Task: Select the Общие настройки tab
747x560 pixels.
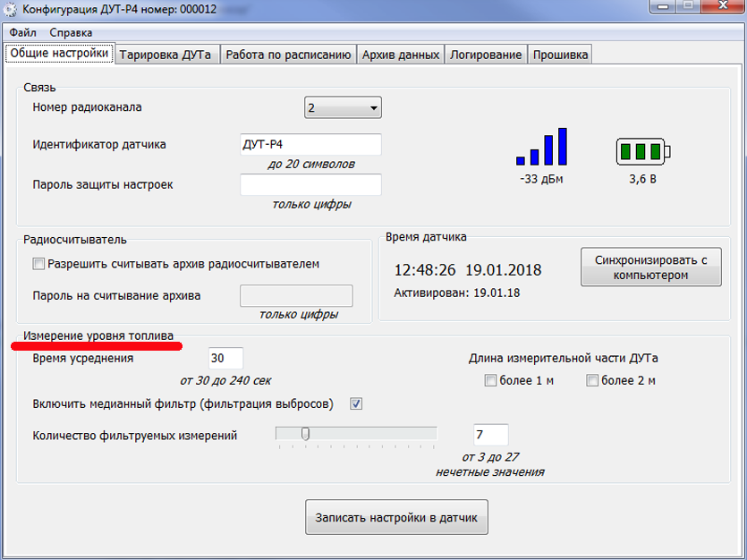Action: (x=60, y=53)
